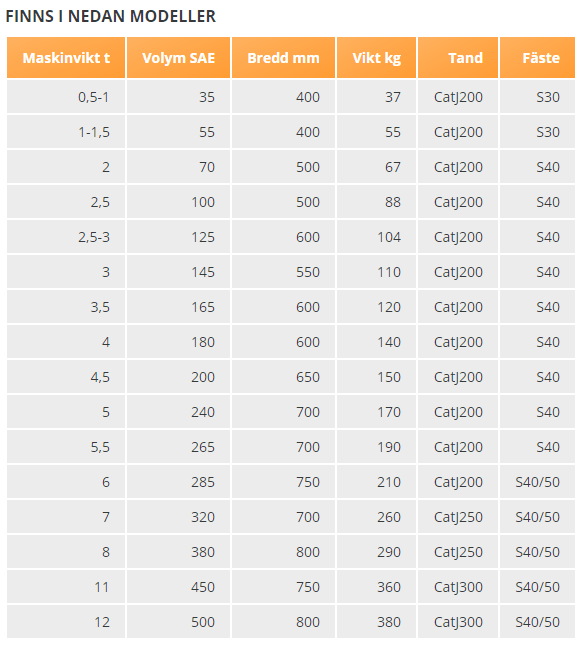
Task: Click the Bredd mm header cell
Action: tap(283, 58)
